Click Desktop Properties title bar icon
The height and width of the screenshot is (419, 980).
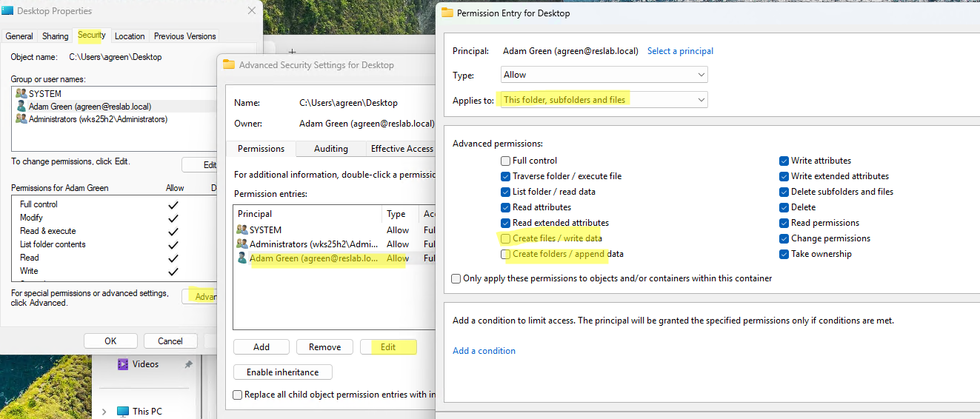(x=7, y=11)
